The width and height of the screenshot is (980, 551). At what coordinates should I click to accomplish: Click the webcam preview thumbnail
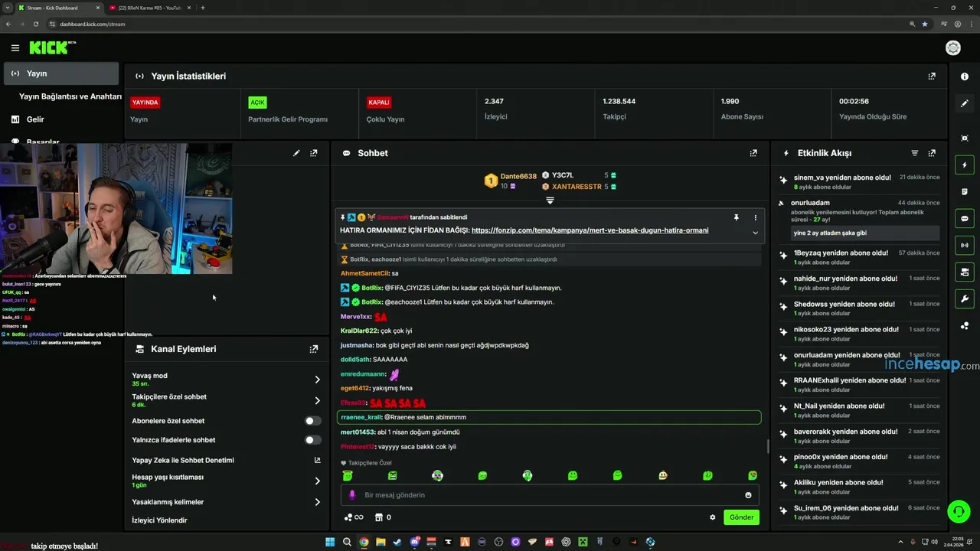point(116,208)
